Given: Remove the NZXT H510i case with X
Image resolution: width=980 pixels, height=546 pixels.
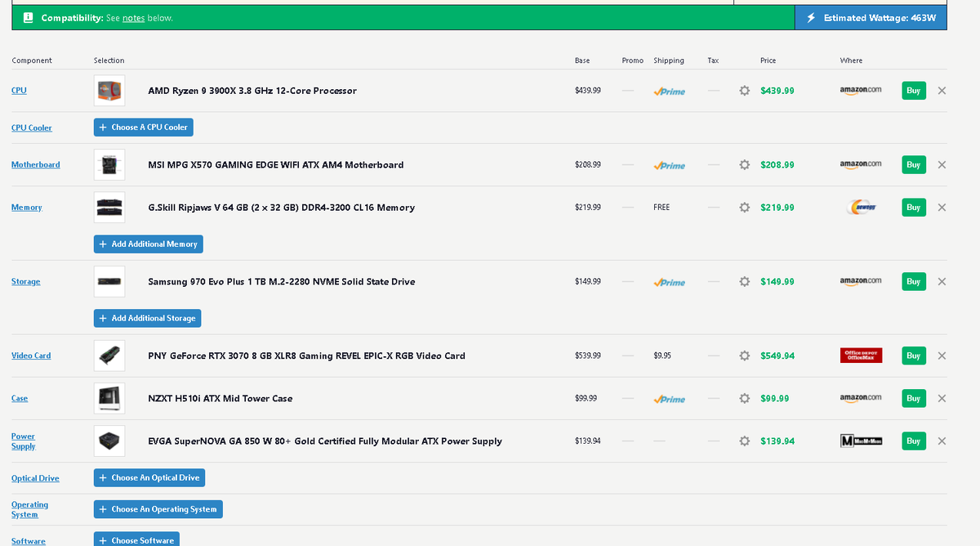Looking at the screenshot, I should tap(942, 398).
